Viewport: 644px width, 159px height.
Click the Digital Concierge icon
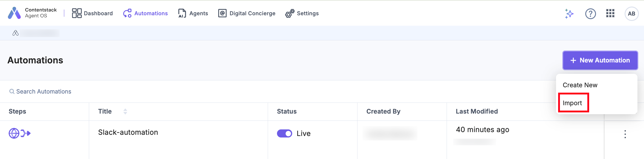click(x=222, y=13)
